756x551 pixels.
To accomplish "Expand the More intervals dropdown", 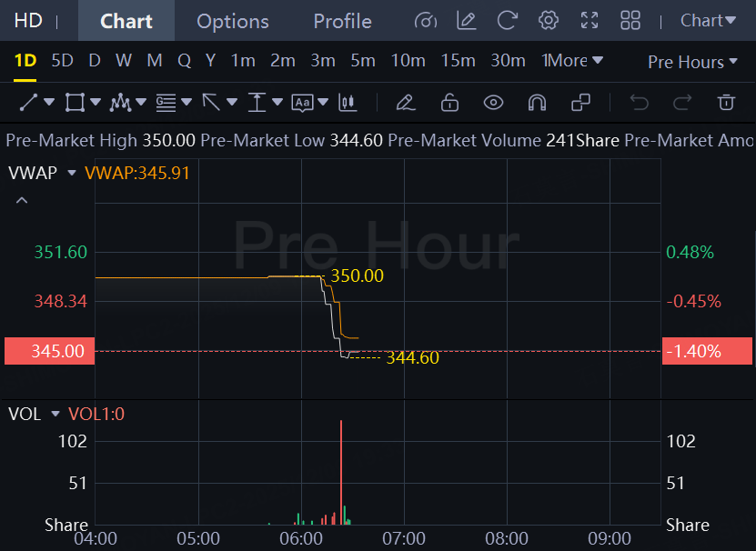I will pos(572,60).
